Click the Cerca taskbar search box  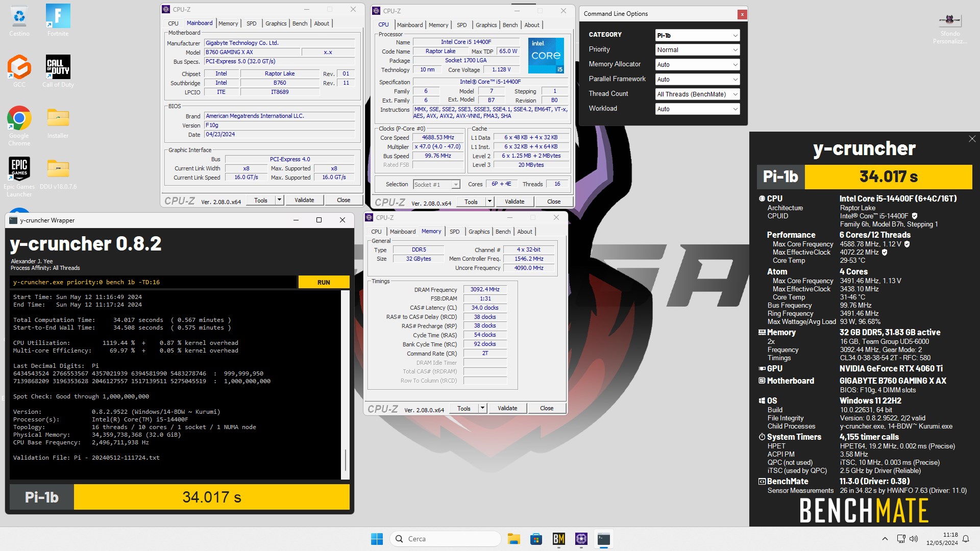(x=445, y=539)
